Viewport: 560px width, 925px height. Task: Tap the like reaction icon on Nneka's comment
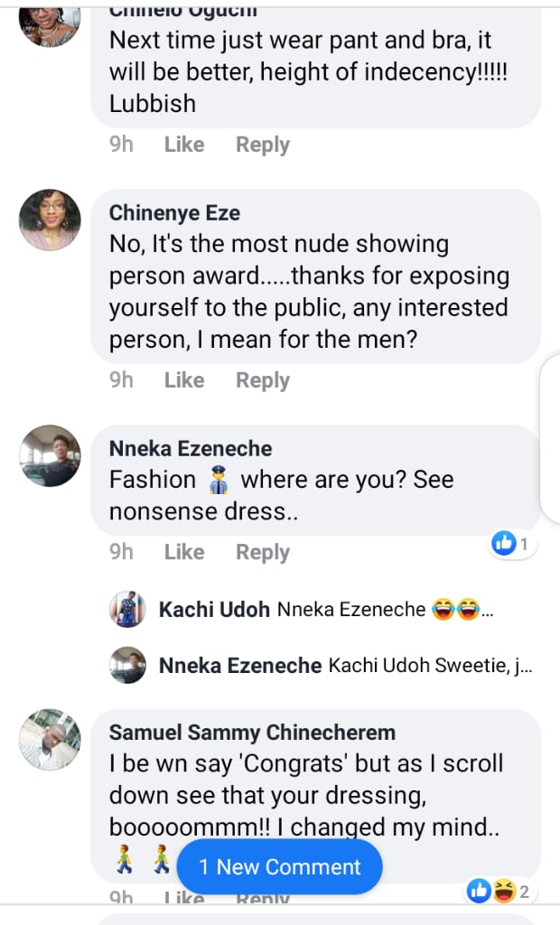[504, 543]
